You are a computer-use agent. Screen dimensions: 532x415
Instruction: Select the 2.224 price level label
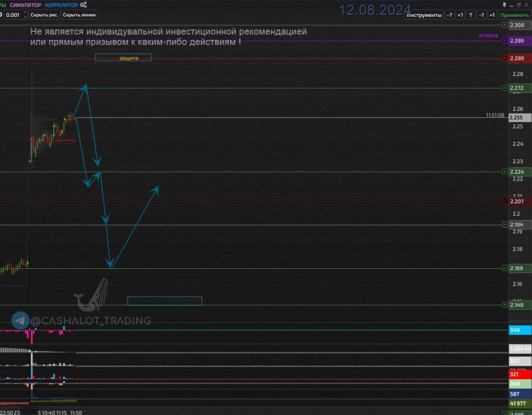coord(520,172)
